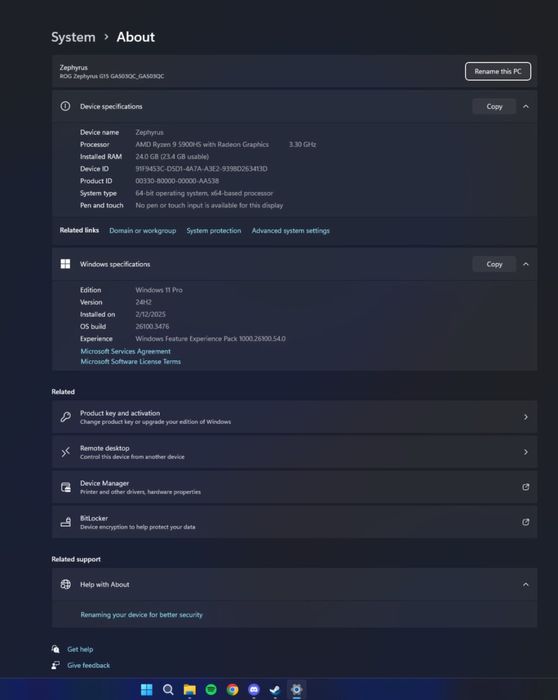
Task: Open Device Manager external link arrow
Action: (x=526, y=487)
